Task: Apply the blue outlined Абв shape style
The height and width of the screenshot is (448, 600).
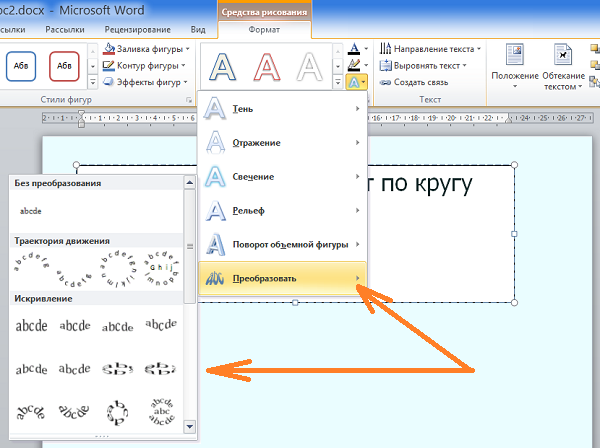Action: (21, 66)
